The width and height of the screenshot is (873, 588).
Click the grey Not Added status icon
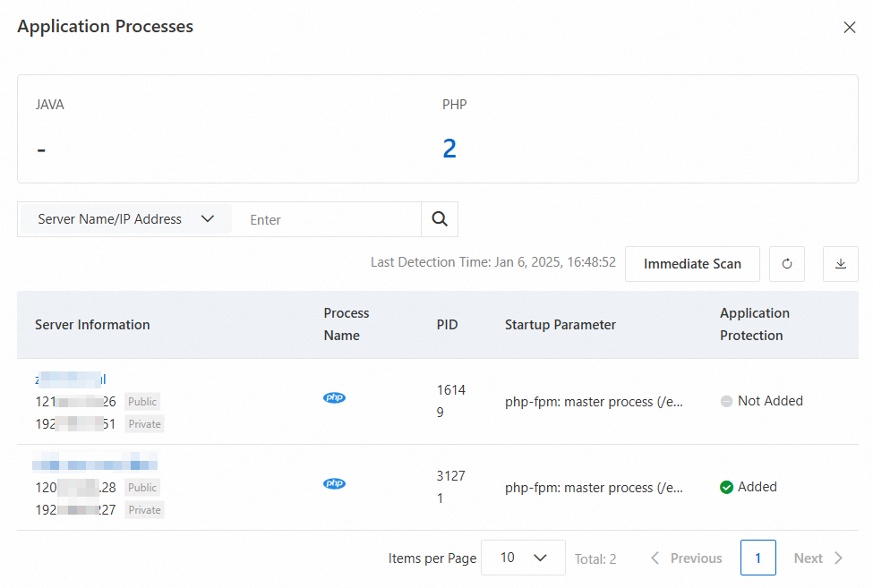tap(726, 401)
